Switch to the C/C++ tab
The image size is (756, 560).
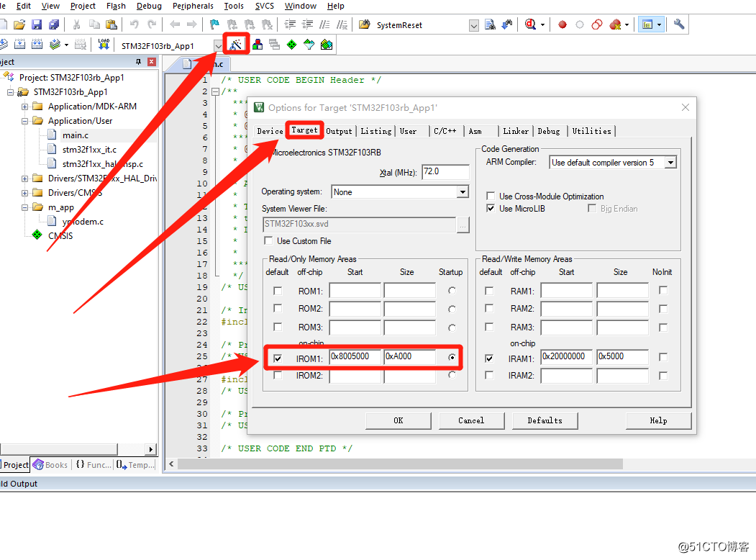click(x=445, y=131)
